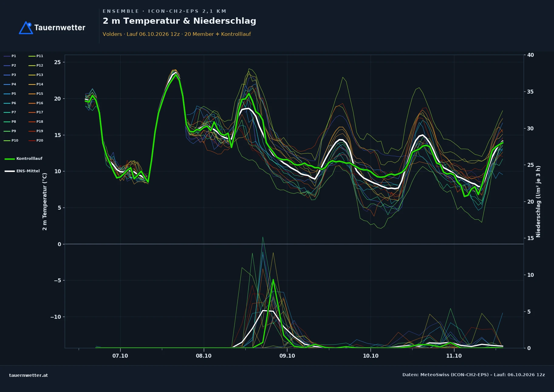This screenshot has height=392, width=554.
Task: Click the white ENS-Mittel line swatch
Action: [10, 171]
